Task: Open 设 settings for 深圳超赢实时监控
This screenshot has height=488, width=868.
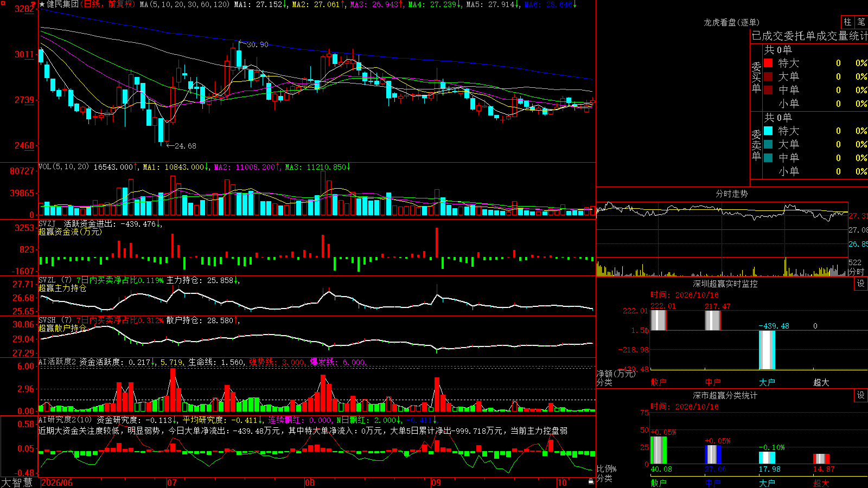Action: point(861,284)
